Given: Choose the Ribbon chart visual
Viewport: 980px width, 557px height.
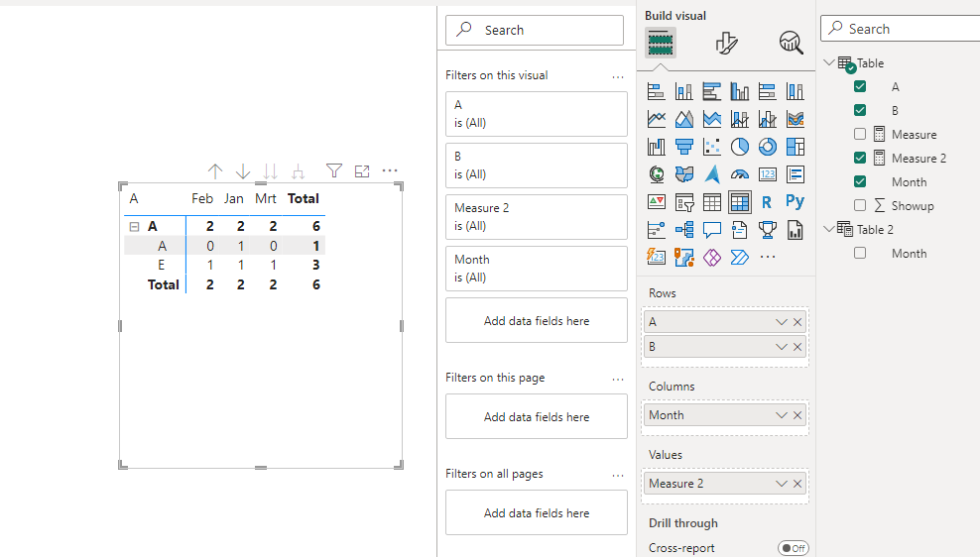Looking at the screenshot, I should (x=796, y=119).
